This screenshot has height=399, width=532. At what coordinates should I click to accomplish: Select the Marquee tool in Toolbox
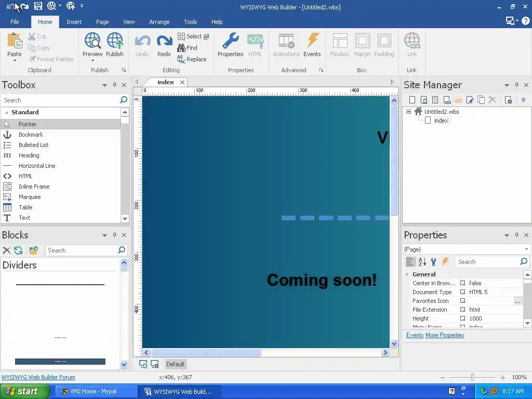tap(61, 197)
